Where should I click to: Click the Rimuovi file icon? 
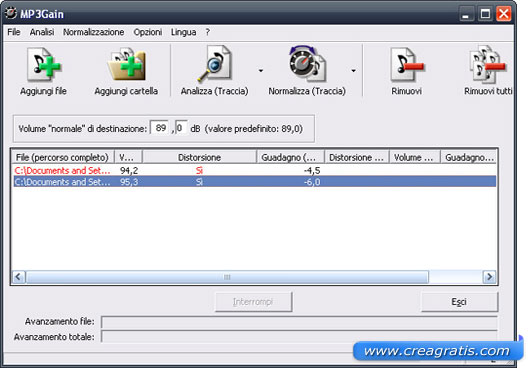point(407,65)
